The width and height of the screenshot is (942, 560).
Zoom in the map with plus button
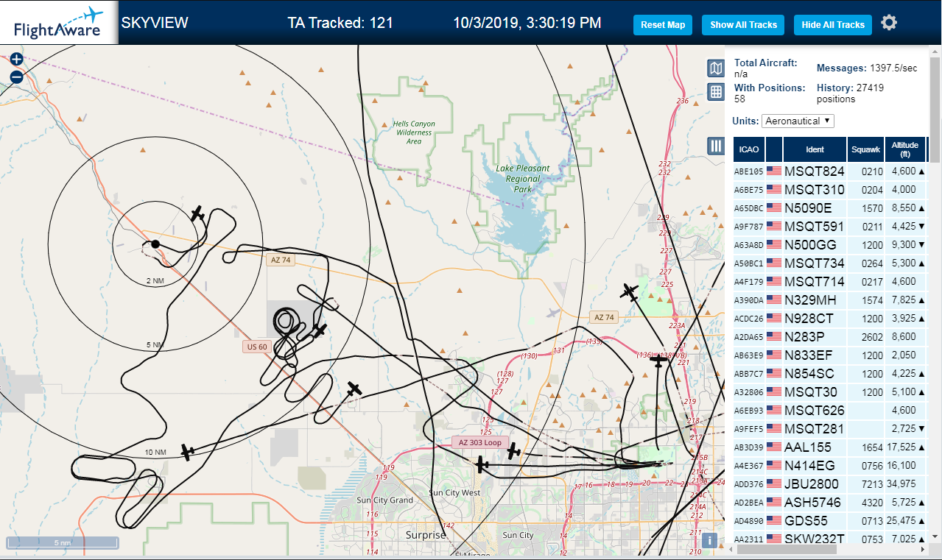coord(16,60)
